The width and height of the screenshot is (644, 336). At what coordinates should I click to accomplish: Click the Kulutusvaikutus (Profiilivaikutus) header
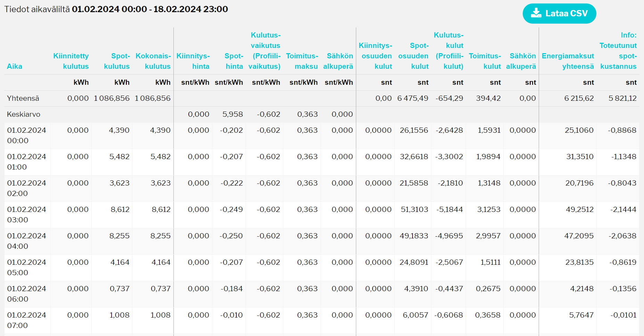click(x=265, y=51)
